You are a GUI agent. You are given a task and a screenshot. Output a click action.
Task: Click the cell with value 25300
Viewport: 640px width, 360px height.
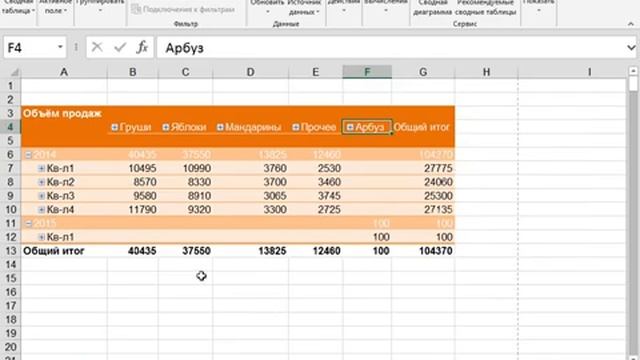tap(423, 196)
